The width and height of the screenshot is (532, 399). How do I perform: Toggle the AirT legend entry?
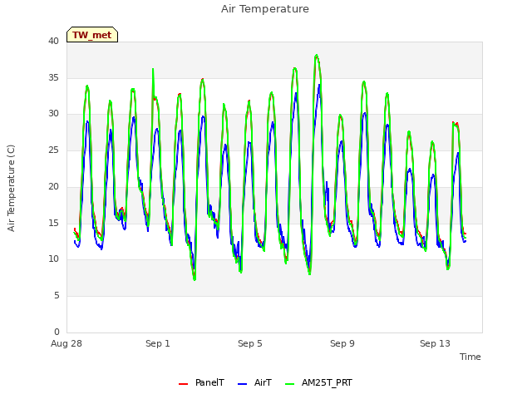click(x=255, y=383)
